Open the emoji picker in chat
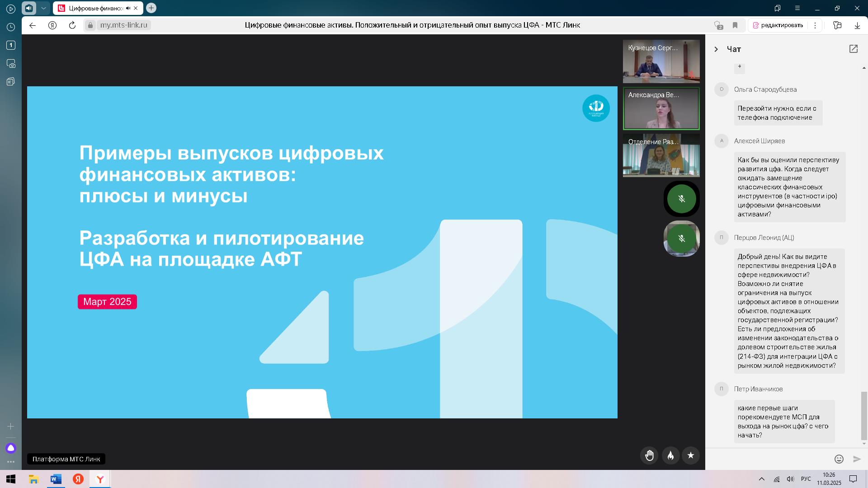868x488 pixels. (839, 459)
